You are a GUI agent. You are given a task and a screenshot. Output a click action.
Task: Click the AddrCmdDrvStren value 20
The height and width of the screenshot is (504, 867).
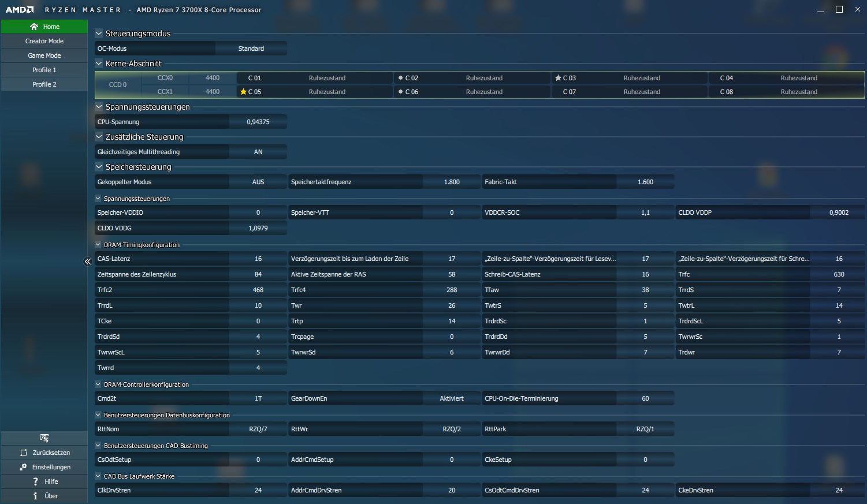click(x=452, y=490)
